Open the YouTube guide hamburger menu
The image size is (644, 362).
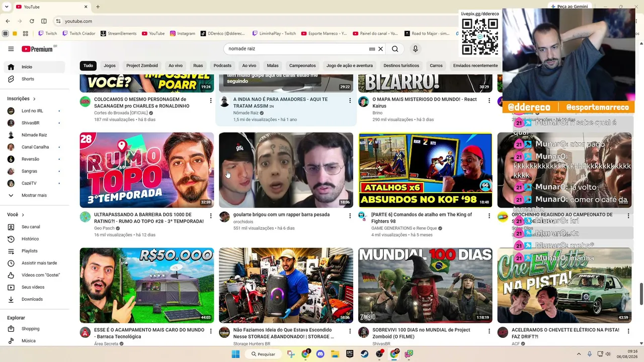click(11, 49)
